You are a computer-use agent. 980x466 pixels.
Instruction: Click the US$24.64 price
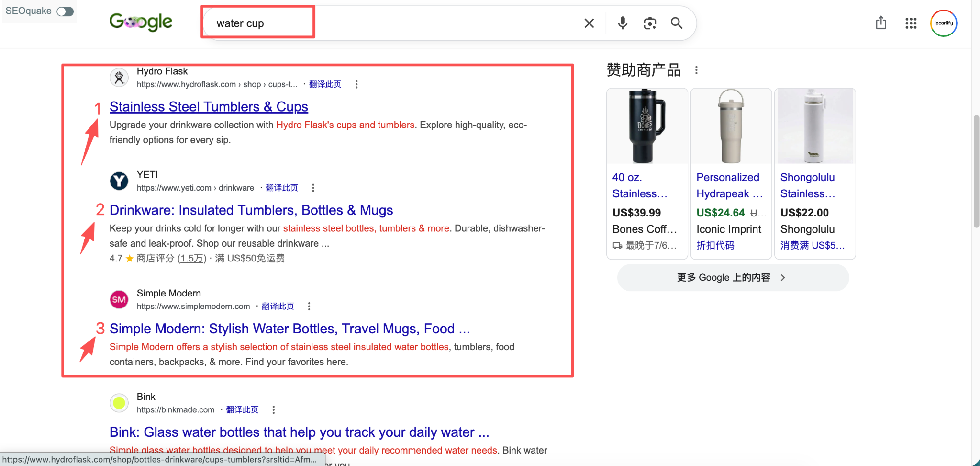(x=721, y=213)
